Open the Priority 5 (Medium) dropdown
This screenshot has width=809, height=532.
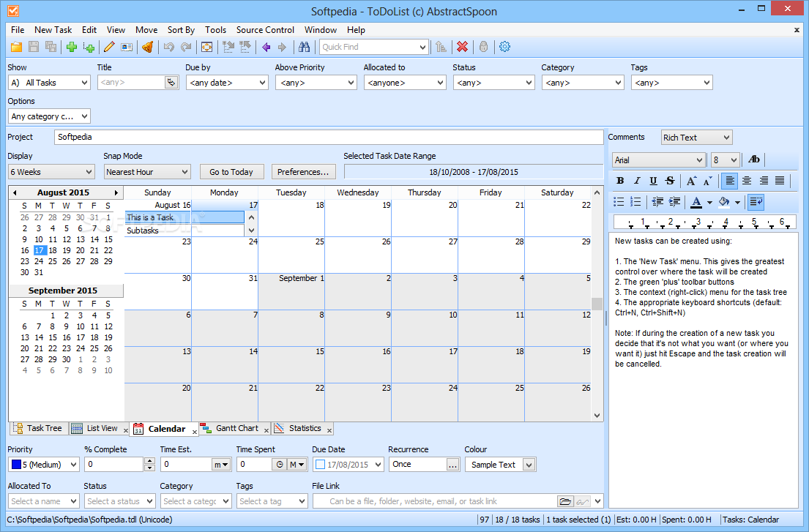pyautogui.click(x=44, y=465)
